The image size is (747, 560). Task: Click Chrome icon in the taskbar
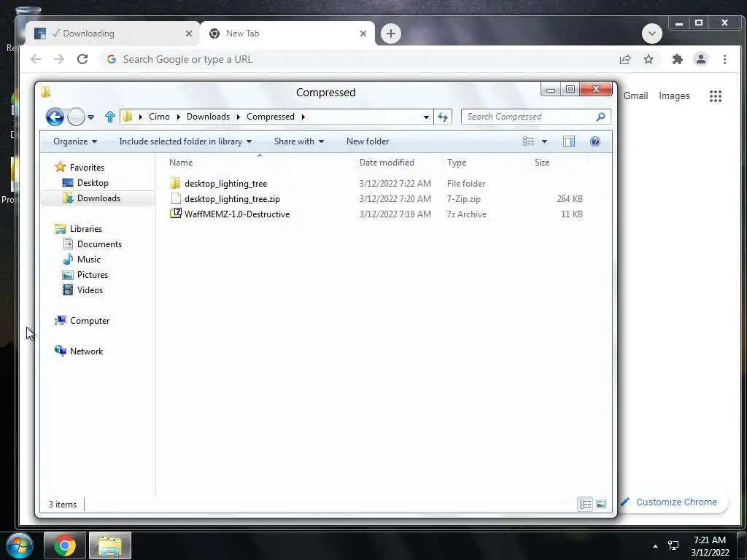coord(65,545)
